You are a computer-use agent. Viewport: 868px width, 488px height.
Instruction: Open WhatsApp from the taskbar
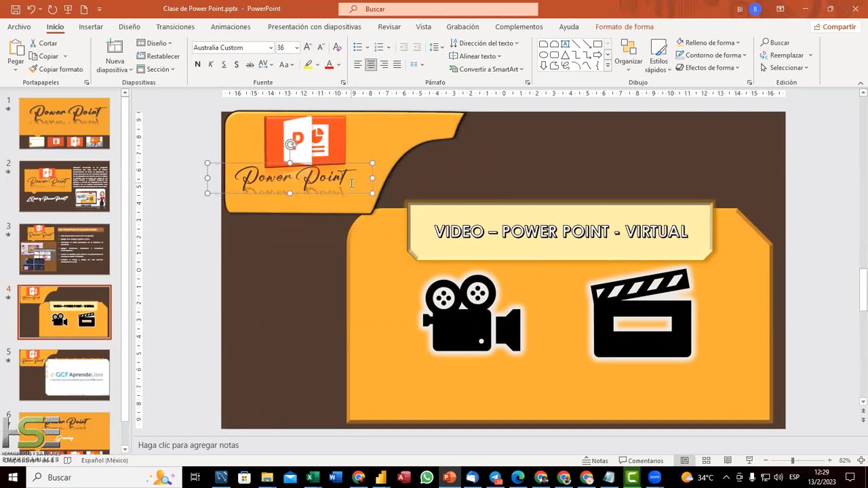pyautogui.click(x=427, y=477)
